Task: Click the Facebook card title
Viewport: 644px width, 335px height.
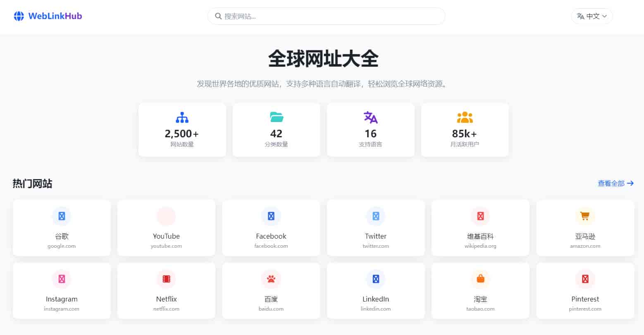Action: 271,236
